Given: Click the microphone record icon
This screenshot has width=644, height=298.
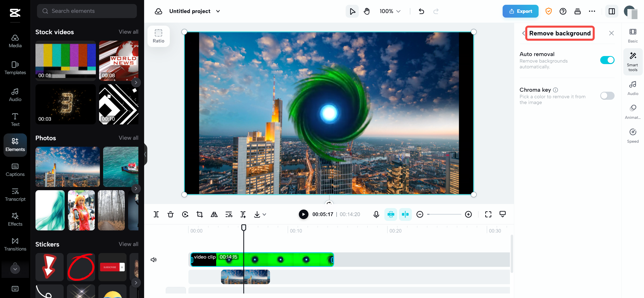Looking at the screenshot, I should tap(376, 214).
